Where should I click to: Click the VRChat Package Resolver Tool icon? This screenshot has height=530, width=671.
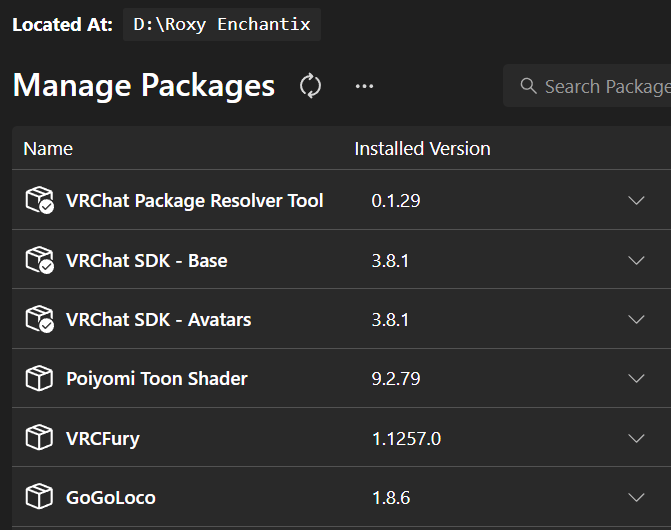[39, 201]
